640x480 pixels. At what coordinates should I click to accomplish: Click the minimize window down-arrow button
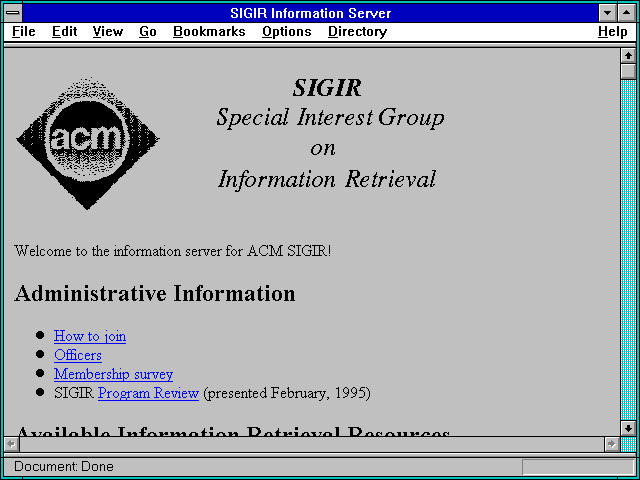(x=607, y=13)
